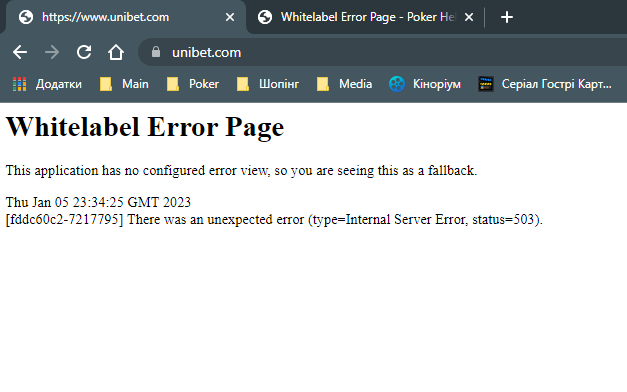
Task: Close the https://www.unibet.com tab
Action: tap(230, 17)
